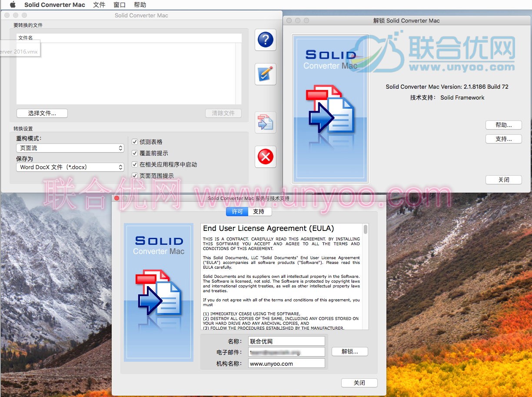Click the 文件名 column header

[x=129, y=38]
